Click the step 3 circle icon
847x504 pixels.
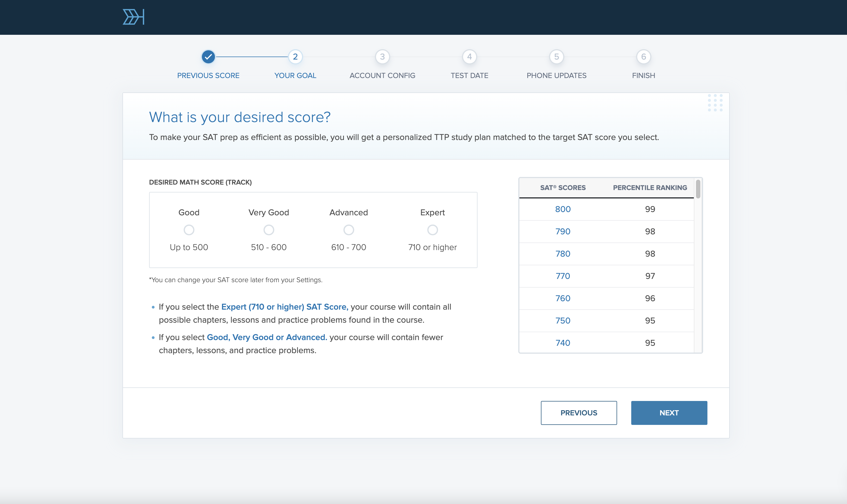382,57
